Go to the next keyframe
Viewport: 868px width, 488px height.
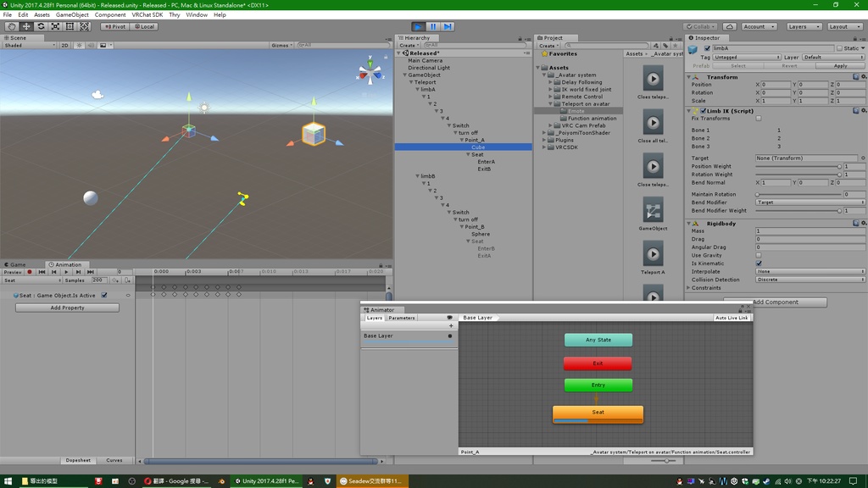click(x=78, y=272)
